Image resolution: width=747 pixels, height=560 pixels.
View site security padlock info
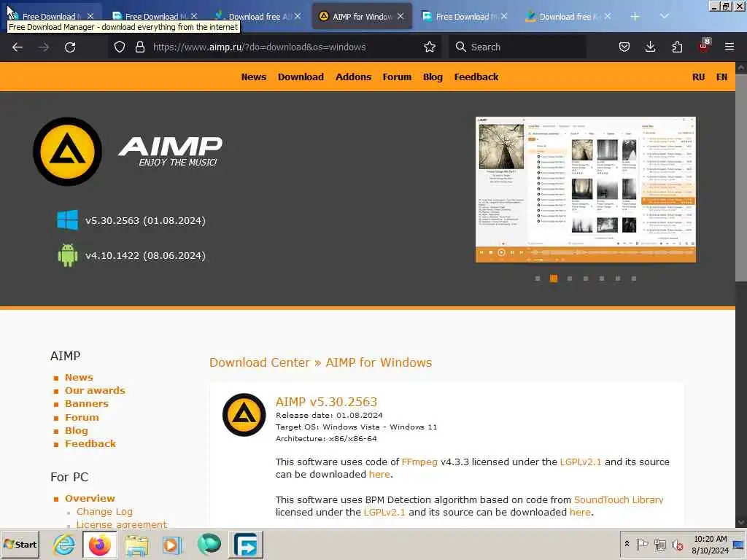click(x=139, y=47)
